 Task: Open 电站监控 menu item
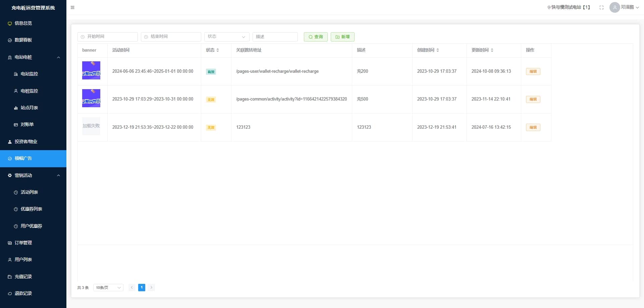click(33, 74)
